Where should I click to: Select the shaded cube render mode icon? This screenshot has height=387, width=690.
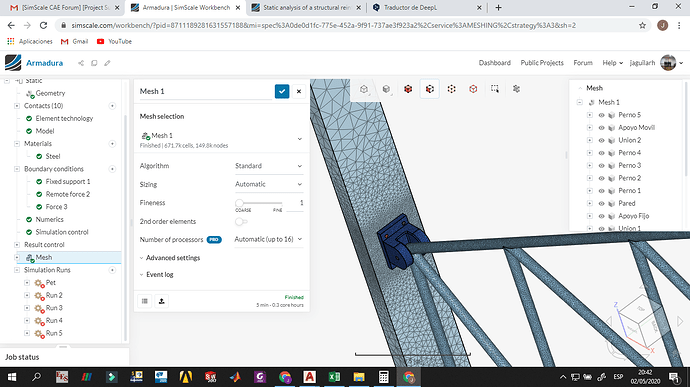click(x=386, y=89)
